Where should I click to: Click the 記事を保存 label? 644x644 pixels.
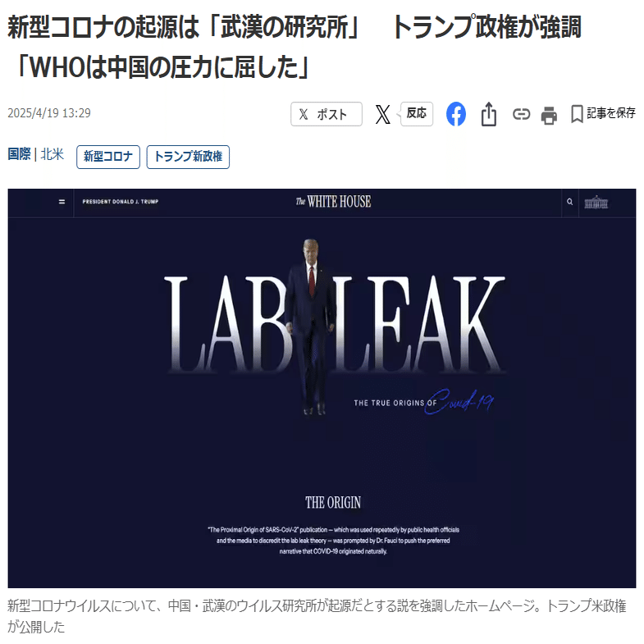tap(610, 113)
